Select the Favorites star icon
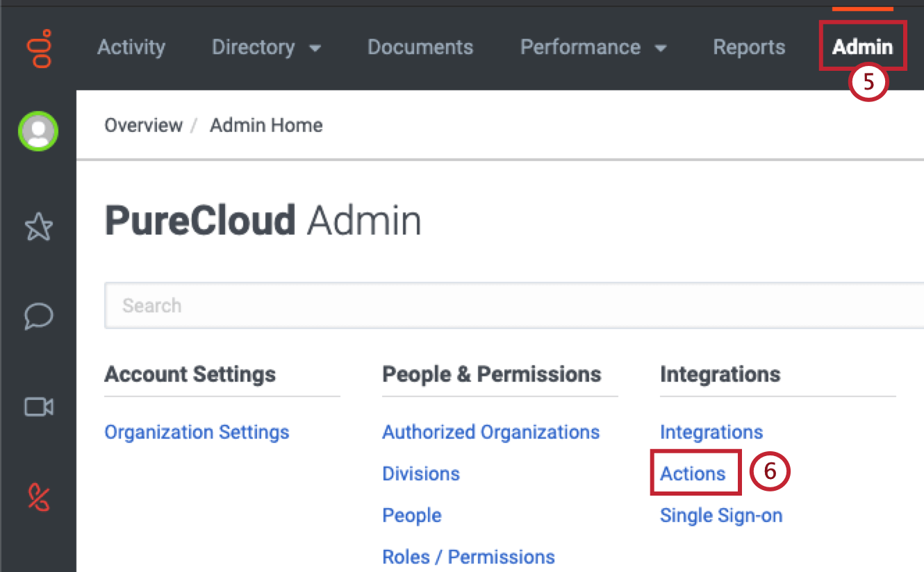This screenshot has width=924, height=572. (x=38, y=226)
